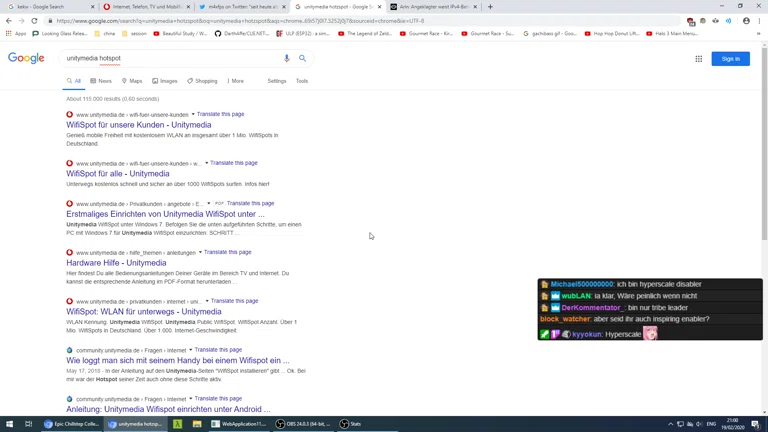The image size is (768, 432).
Task: Open the Windows notification center icon
Action: [x=756, y=424]
